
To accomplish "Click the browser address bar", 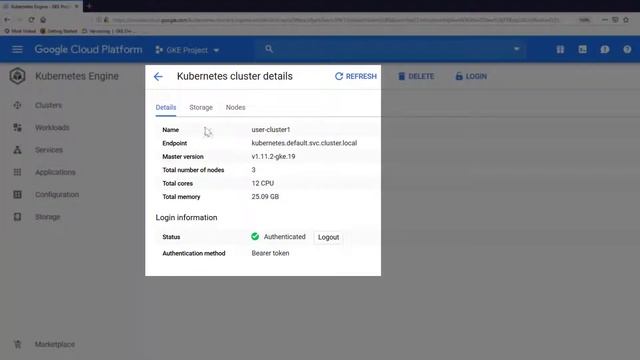I will point(335,20).
